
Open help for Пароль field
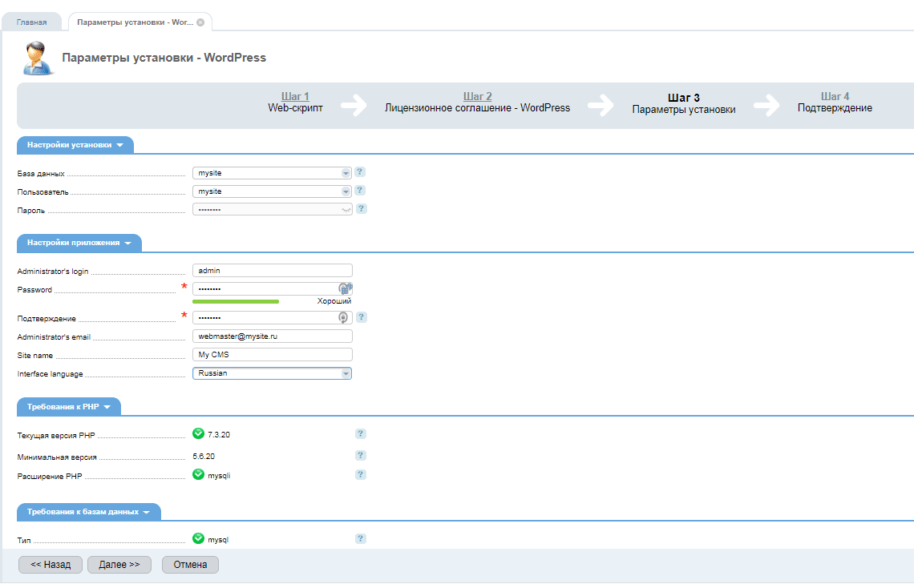(362, 208)
